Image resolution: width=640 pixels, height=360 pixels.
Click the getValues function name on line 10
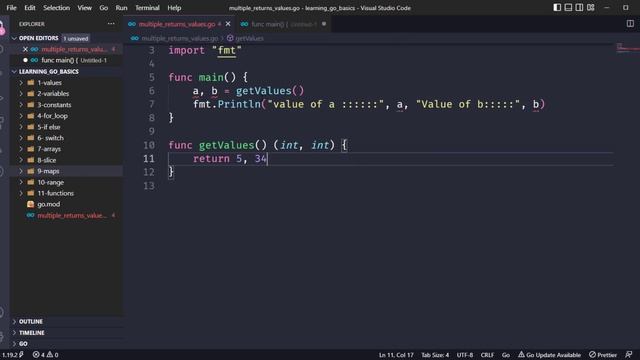[227, 145]
